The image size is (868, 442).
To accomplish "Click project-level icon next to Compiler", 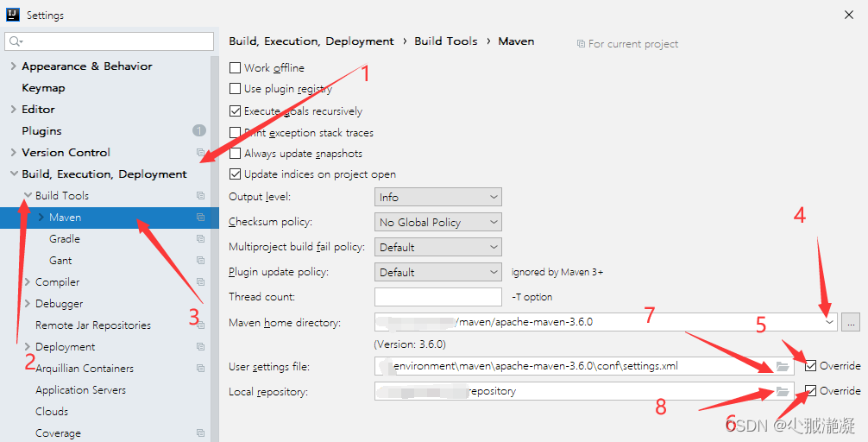I will pos(200,282).
